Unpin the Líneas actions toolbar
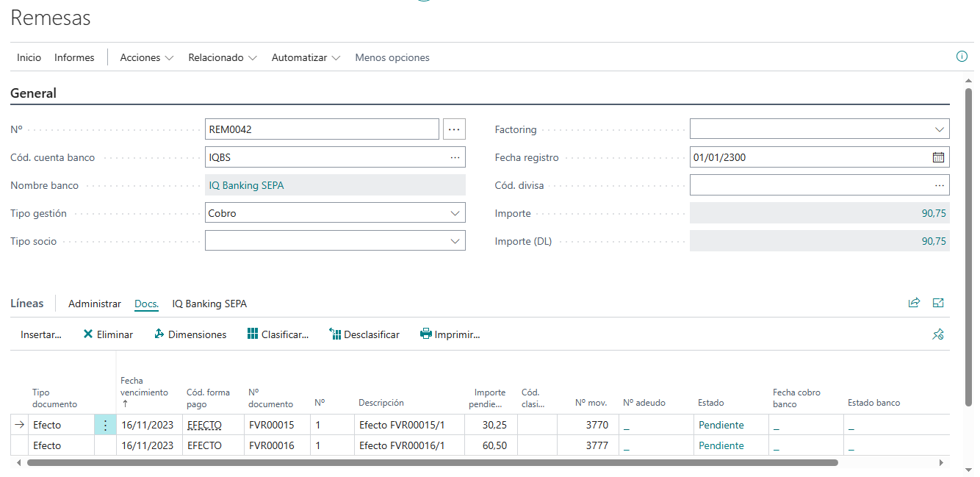 (x=938, y=334)
